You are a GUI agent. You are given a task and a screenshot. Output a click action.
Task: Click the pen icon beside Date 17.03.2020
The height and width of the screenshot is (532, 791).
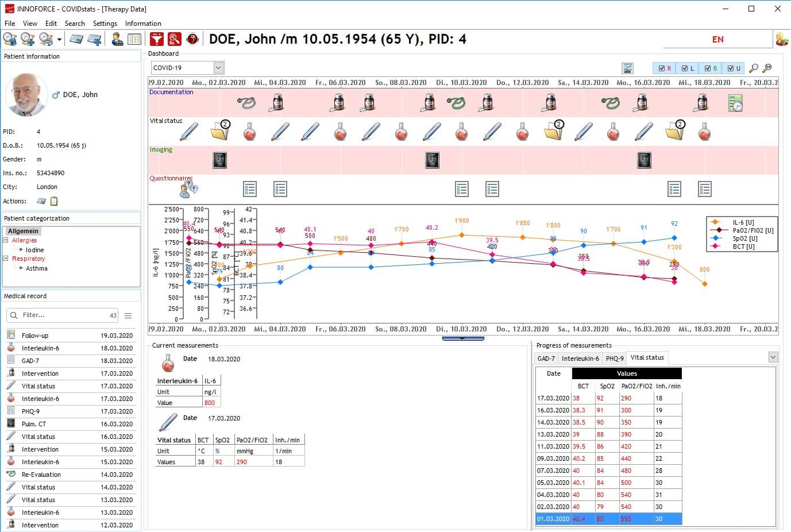coord(168,422)
